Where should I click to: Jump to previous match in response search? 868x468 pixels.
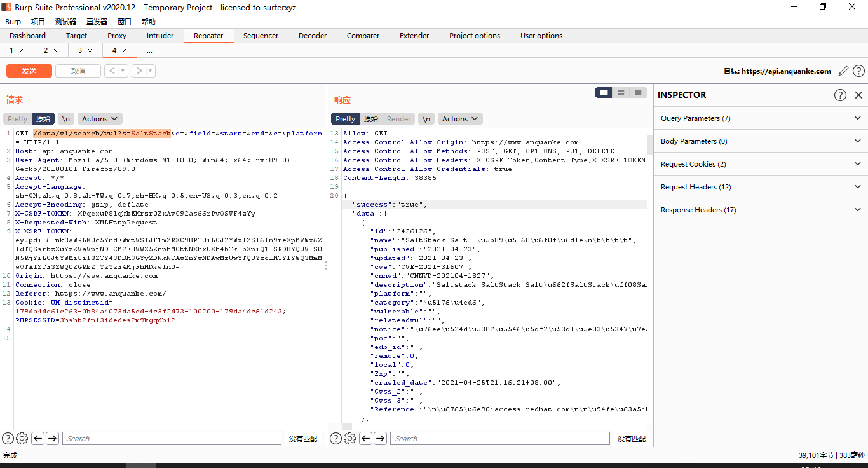click(366, 438)
